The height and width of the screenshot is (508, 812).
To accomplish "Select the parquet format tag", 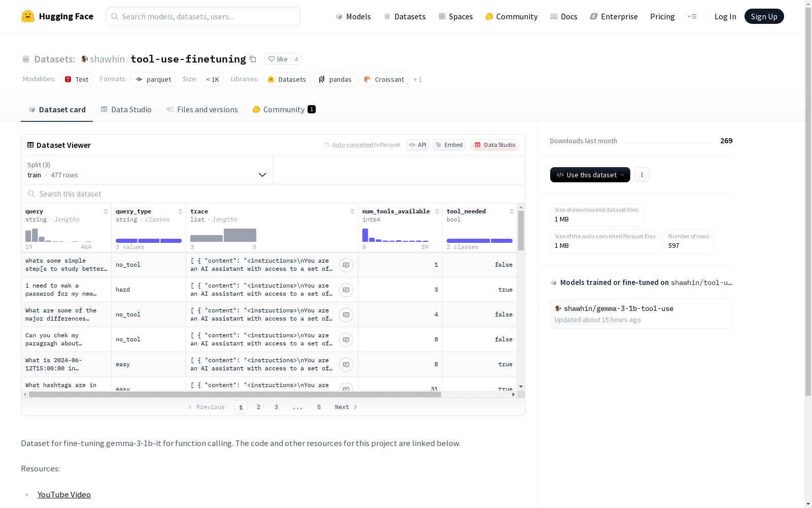I will (153, 79).
